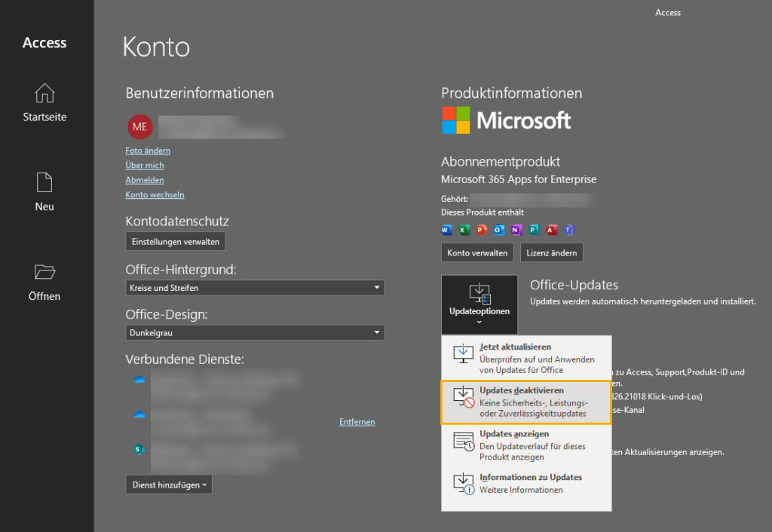Click Konto wechseln link
The height and width of the screenshot is (532, 772).
pos(155,195)
